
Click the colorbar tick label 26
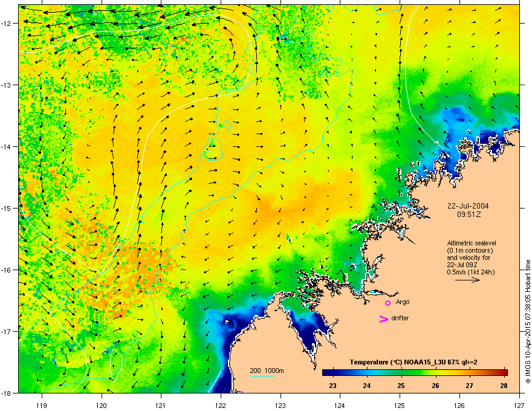pos(435,386)
